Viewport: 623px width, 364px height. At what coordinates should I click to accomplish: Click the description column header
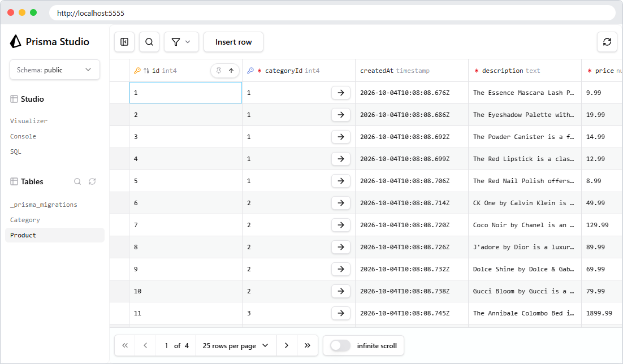point(525,71)
